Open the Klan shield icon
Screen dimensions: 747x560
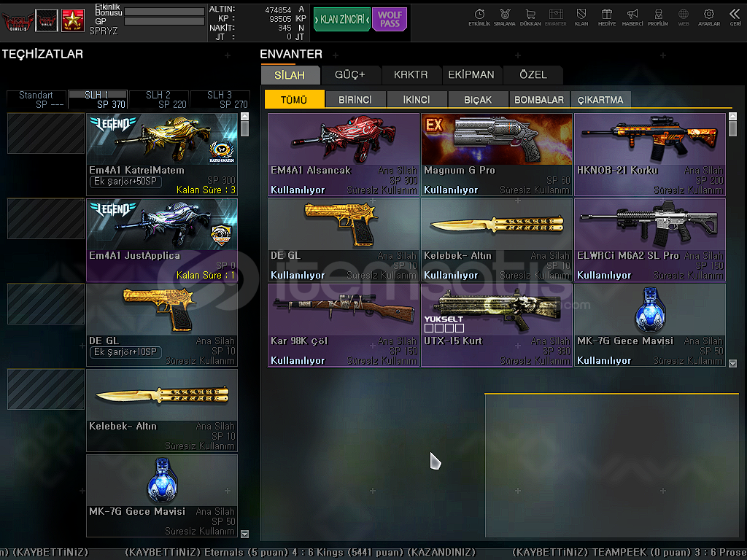click(581, 17)
